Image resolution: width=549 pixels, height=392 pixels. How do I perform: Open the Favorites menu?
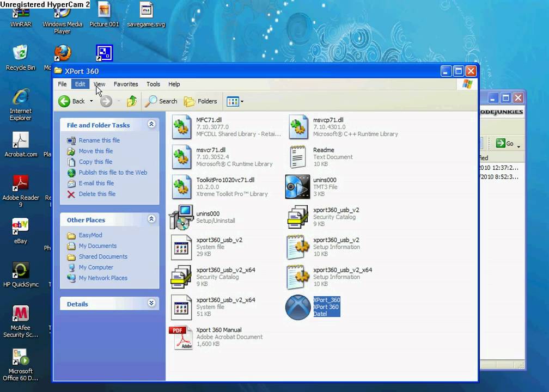click(x=126, y=84)
